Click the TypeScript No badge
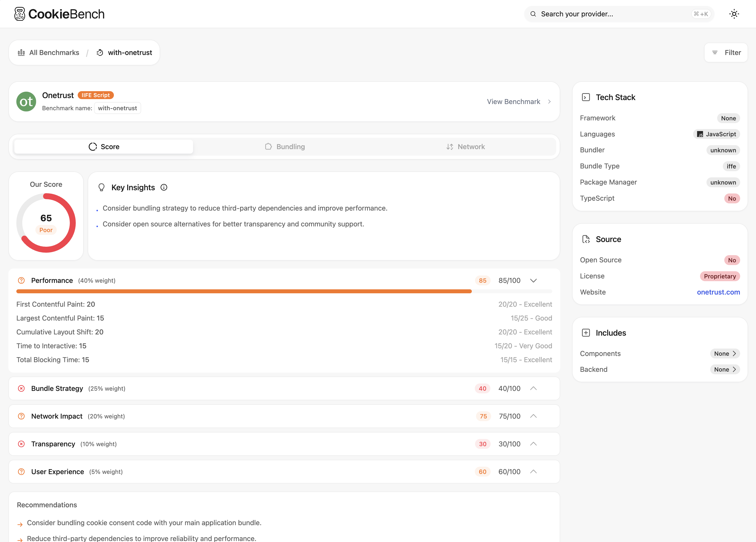 pyautogui.click(x=732, y=198)
